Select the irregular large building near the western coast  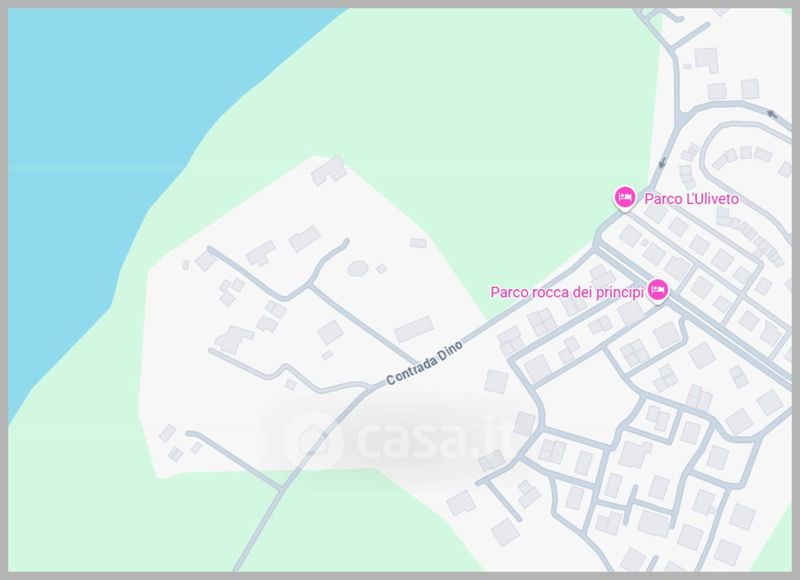[x=234, y=339]
